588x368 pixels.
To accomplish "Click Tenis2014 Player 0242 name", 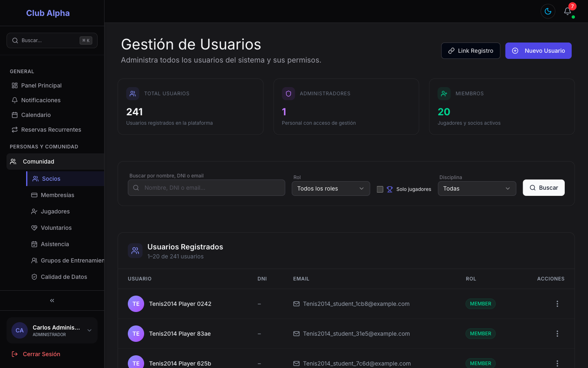I will [180, 304].
